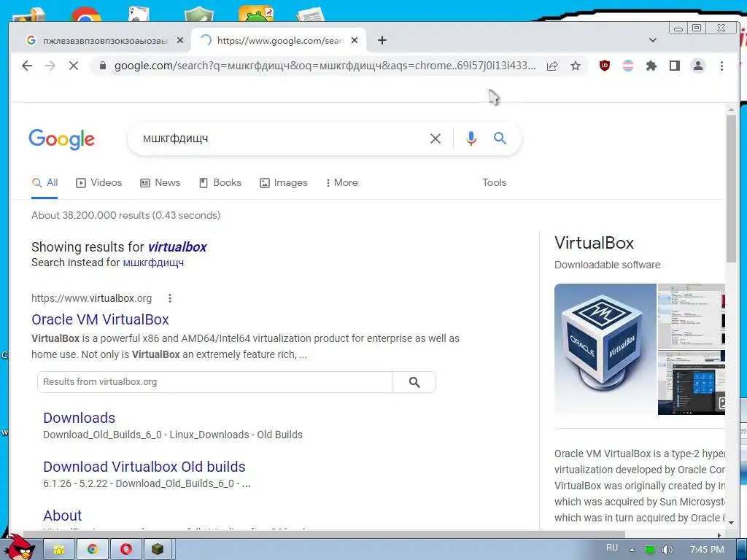Open the Chrome profile avatar

point(698,66)
